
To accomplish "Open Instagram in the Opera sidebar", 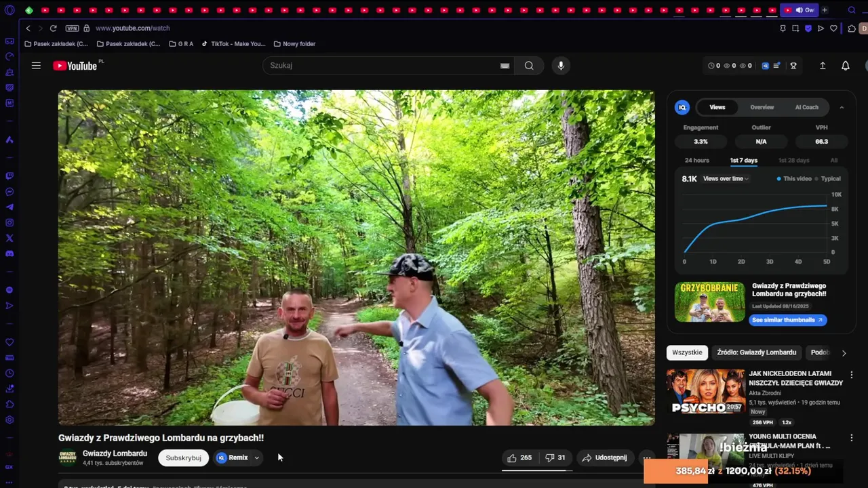I will pyautogui.click(x=9, y=223).
